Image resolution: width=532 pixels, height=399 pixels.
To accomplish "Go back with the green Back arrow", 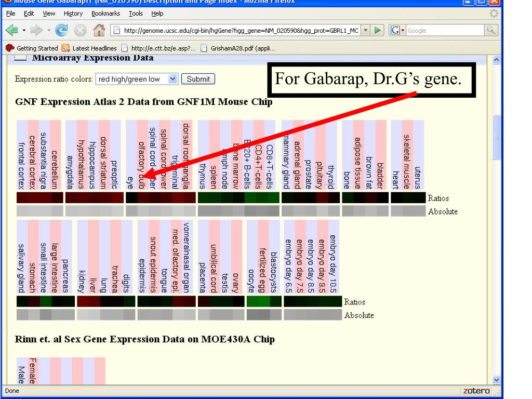I will [12, 31].
